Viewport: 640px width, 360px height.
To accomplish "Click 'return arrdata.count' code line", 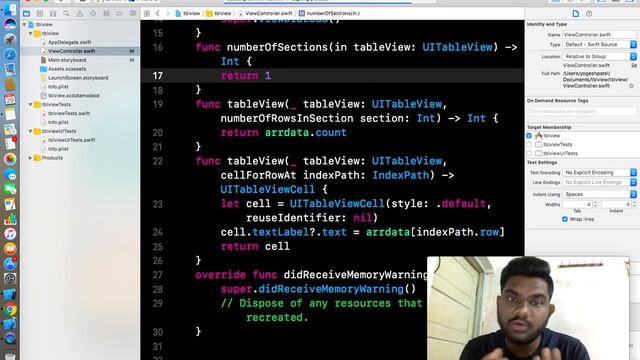I will click(x=283, y=133).
